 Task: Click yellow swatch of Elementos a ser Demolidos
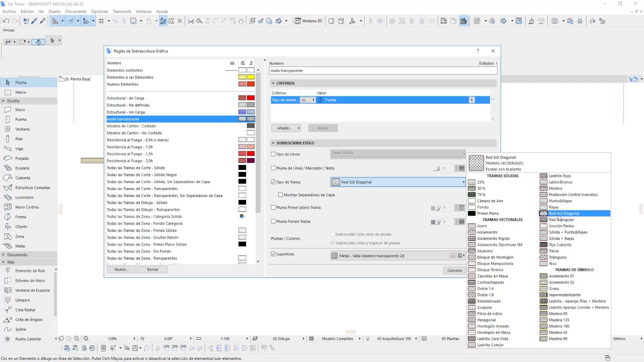[x=251, y=77]
